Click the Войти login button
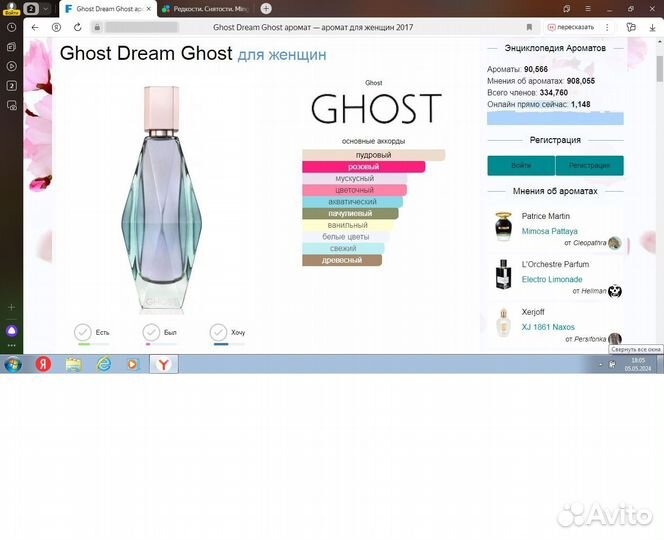The height and width of the screenshot is (540, 664). pos(521,165)
